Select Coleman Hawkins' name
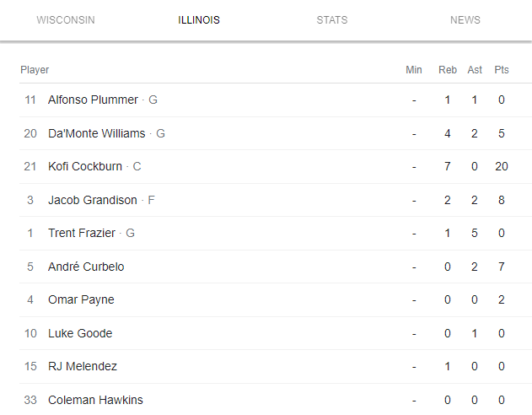The width and height of the screenshot is (532, 415). click(x=95, y=400)
